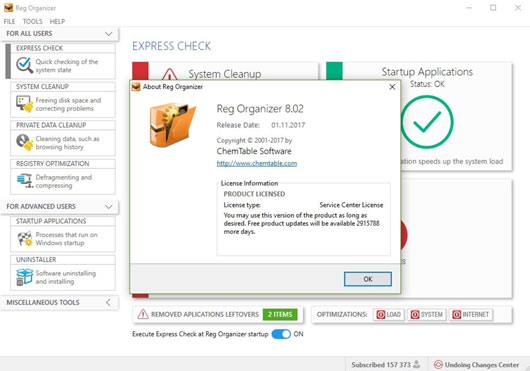The height and width of the screenshot is (371, 530).
Task: Click the ChemTable Software company name
Action: 254,151
